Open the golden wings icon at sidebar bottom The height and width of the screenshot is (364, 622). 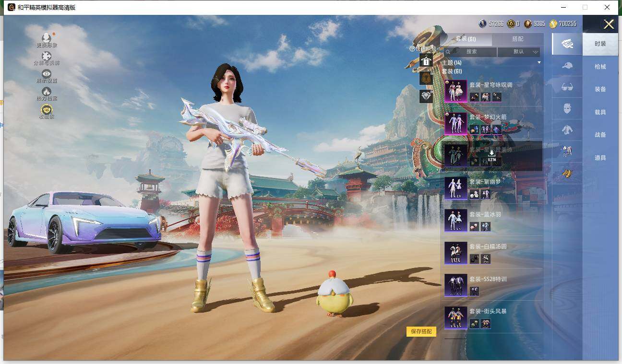(x=566, y=173)
